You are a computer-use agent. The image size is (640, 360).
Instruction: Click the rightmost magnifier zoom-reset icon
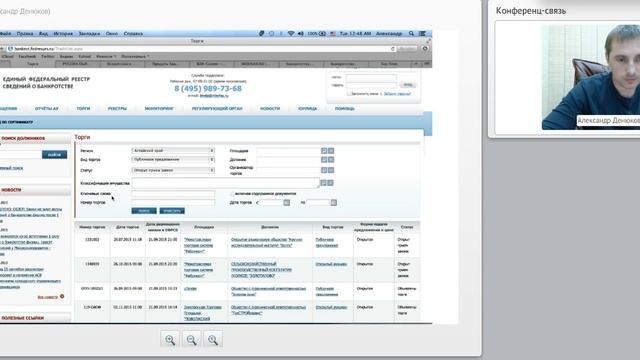(213, 340)
